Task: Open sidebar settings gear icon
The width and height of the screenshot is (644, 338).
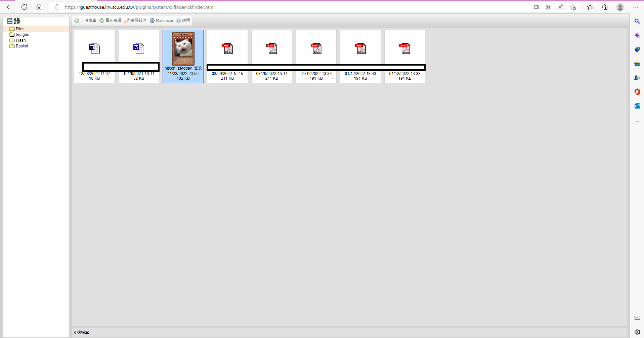Action: click(637, 332)
